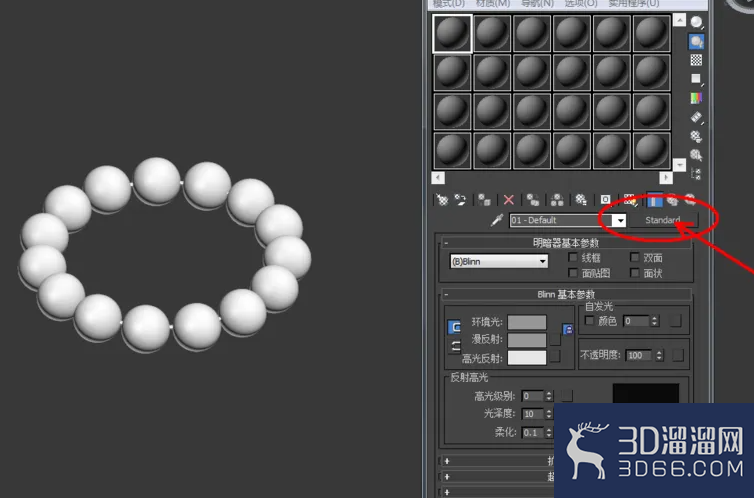This screenshot has height=498, width=754.
Task: Click Put Material to Scene icon
Action: [x=461, y=199]
